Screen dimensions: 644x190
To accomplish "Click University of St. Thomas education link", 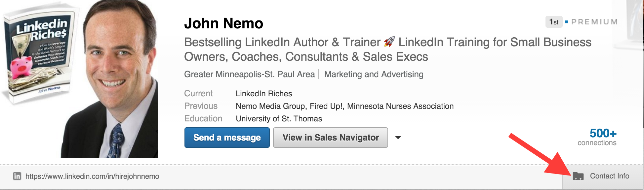I will point(279,119).
